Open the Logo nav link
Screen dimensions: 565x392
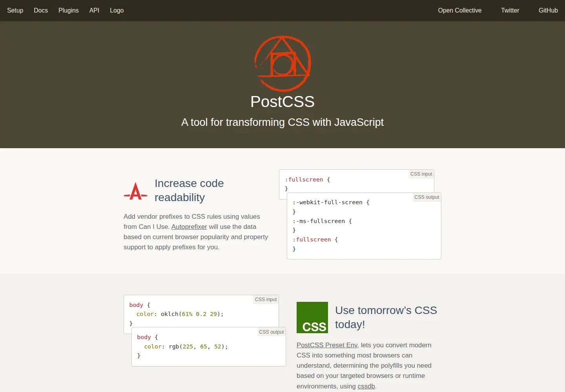117,11
